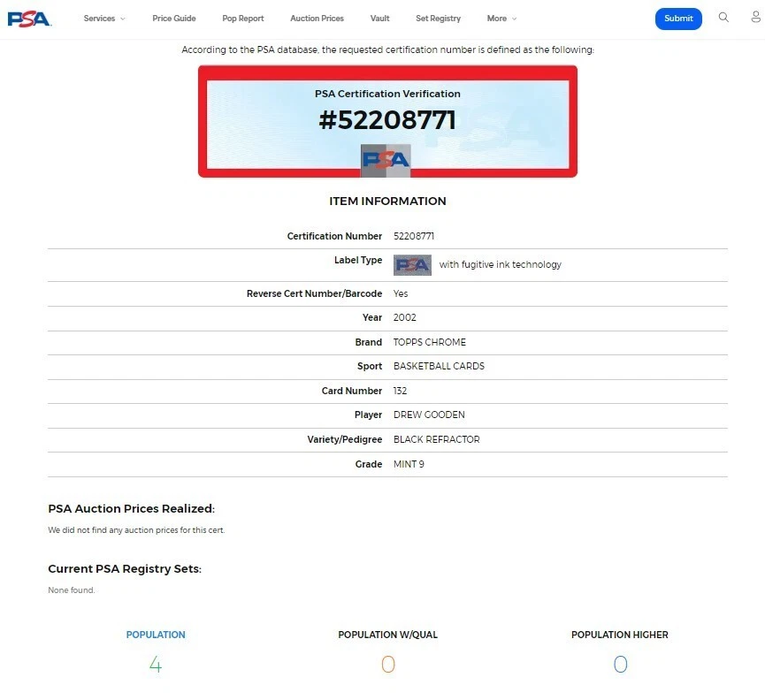Navigate to Vault page
The height and width of the screenshot is (700, 765).
[379, 19]
